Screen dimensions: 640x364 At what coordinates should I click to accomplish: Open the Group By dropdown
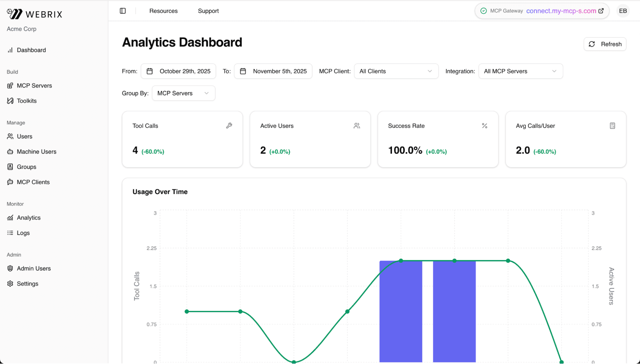183,93
